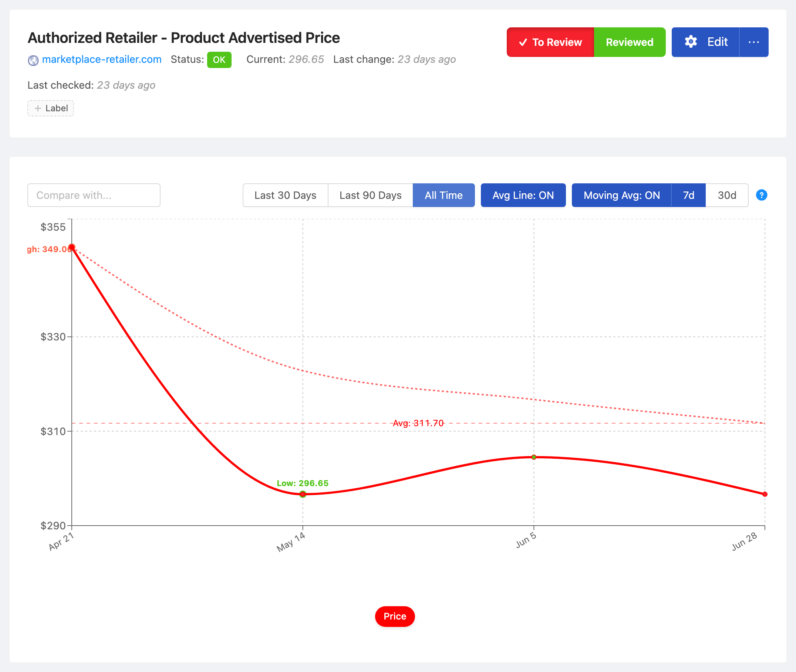796x672 pixels.
Task: Click the high data point at Apr 21
Action: pyautogui.click(x=72, y=247)
